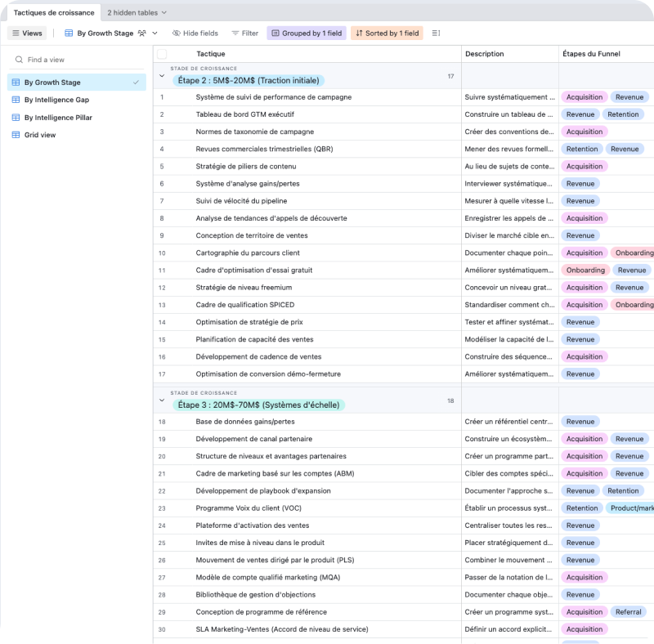Click the grid icon beside By Intelligence Gap
This screenshot has width=654, height=644.
[15, 100]
